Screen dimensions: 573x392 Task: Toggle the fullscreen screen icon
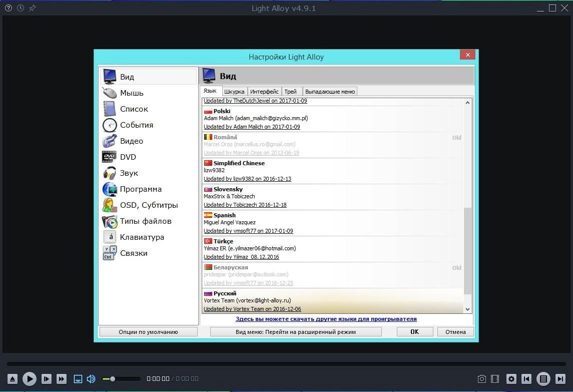[78, 379]
